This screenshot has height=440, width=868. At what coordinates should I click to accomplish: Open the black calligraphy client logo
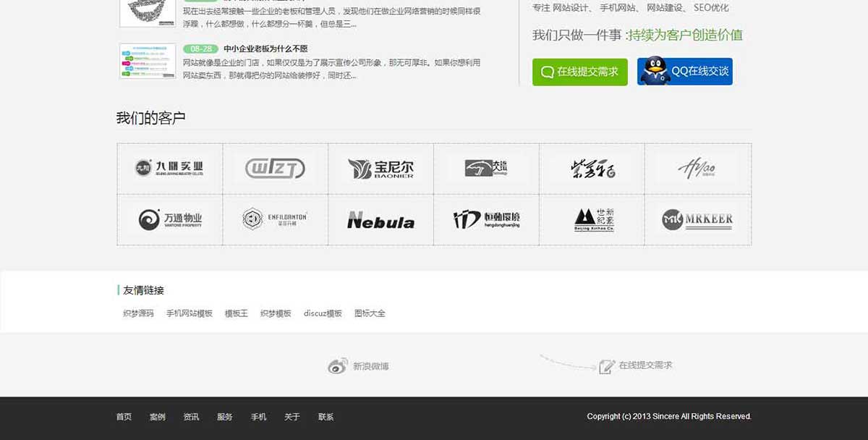click(592, 169)
